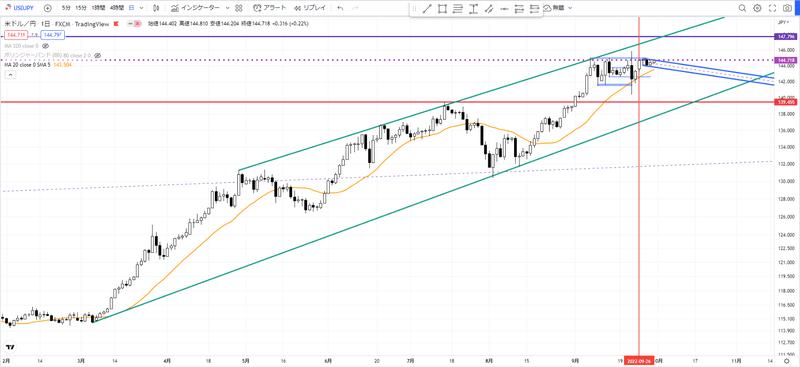The image size is (800, 367).
Task: Switch to the 4時間 timeframe
Action: point(117,8)
